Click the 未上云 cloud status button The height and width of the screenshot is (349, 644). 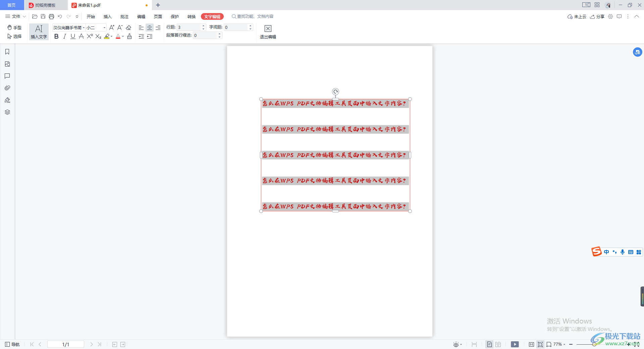click(x=577, y=16)
